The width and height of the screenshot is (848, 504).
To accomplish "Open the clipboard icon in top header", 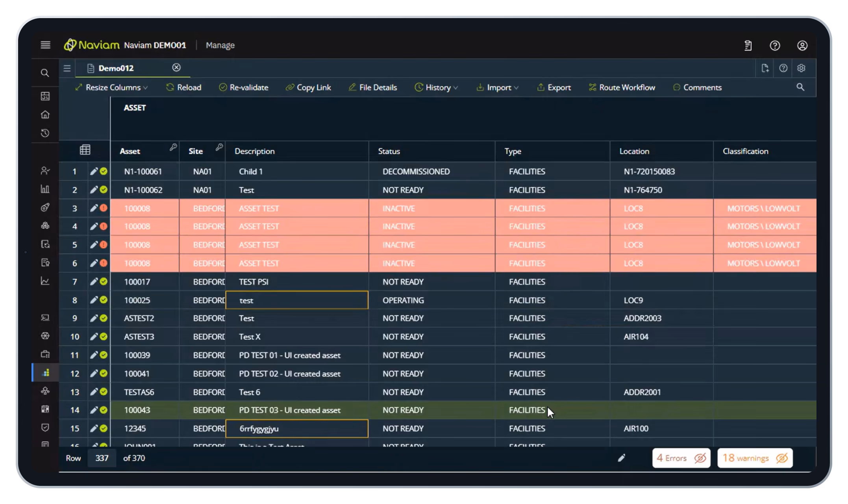I will (x=748, y=46).
